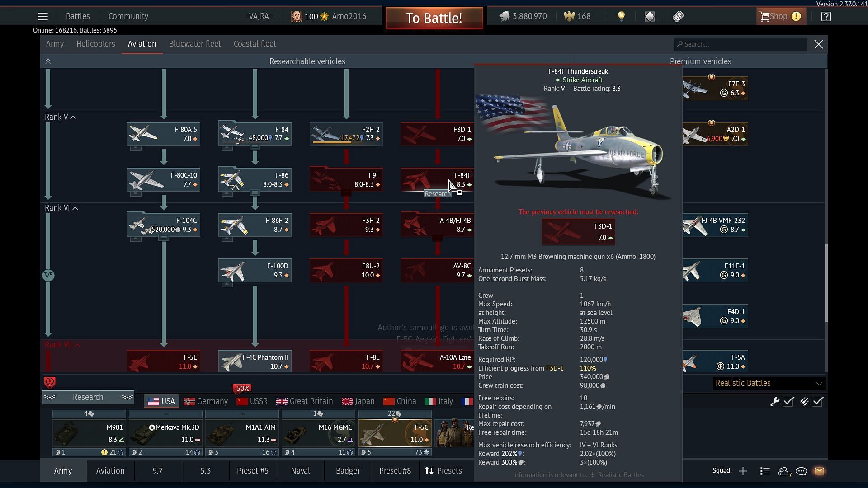Select the Coastal fleet tab

point(255,43)
